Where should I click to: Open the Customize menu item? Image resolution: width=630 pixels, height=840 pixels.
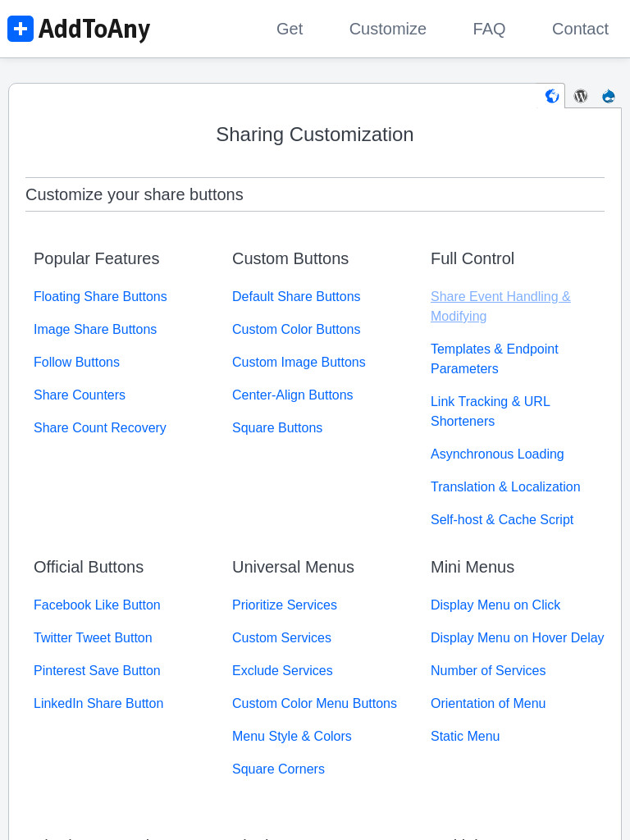tap(387, 29)
